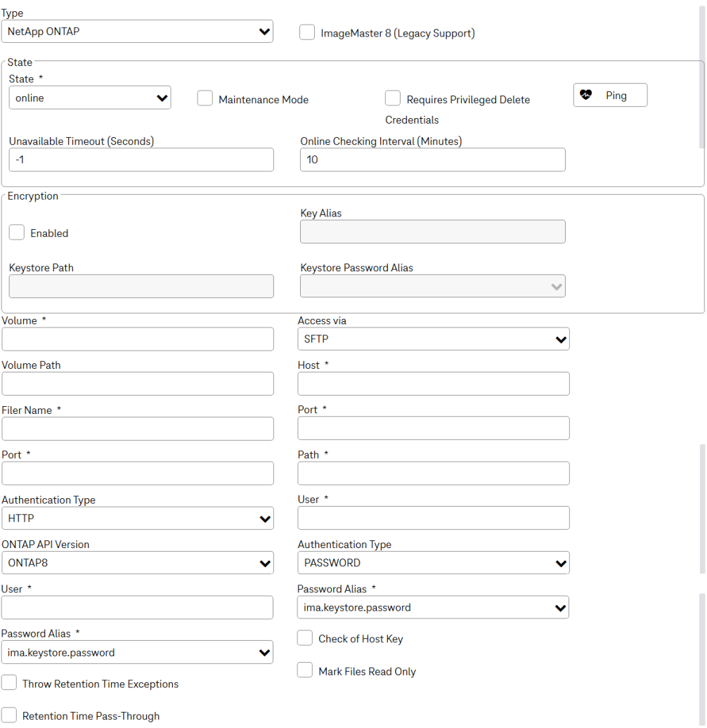Enable Mark Files Read Only option

click(305, 670)
